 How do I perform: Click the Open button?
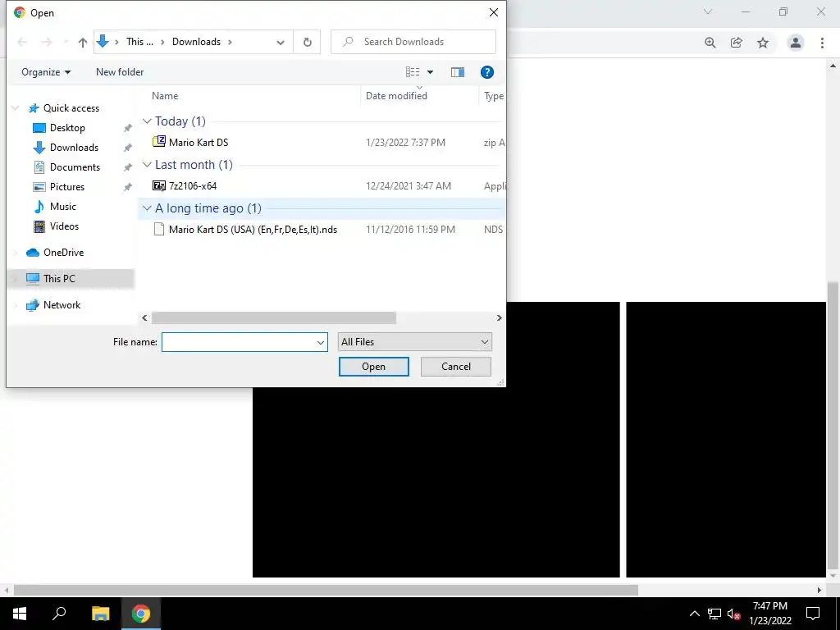point(373,367)
